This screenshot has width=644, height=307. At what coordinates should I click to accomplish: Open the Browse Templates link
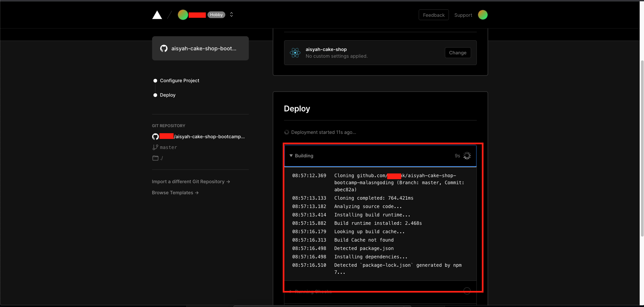pyautogui.click(x=175, y=192)
